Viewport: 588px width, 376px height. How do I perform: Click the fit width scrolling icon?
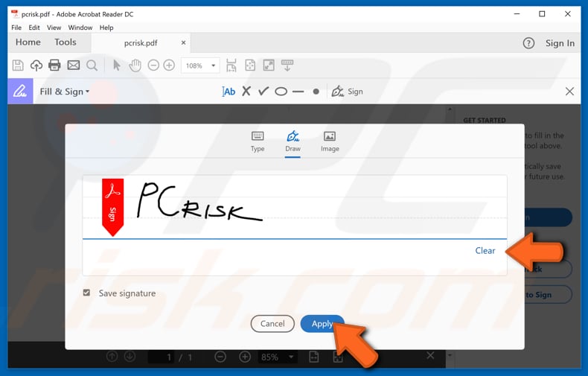231,66
